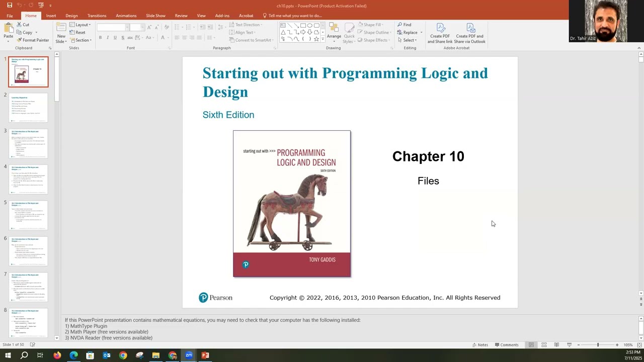
Task: Open the Select dropdown in Editing
Action: (x=408, y=40)
